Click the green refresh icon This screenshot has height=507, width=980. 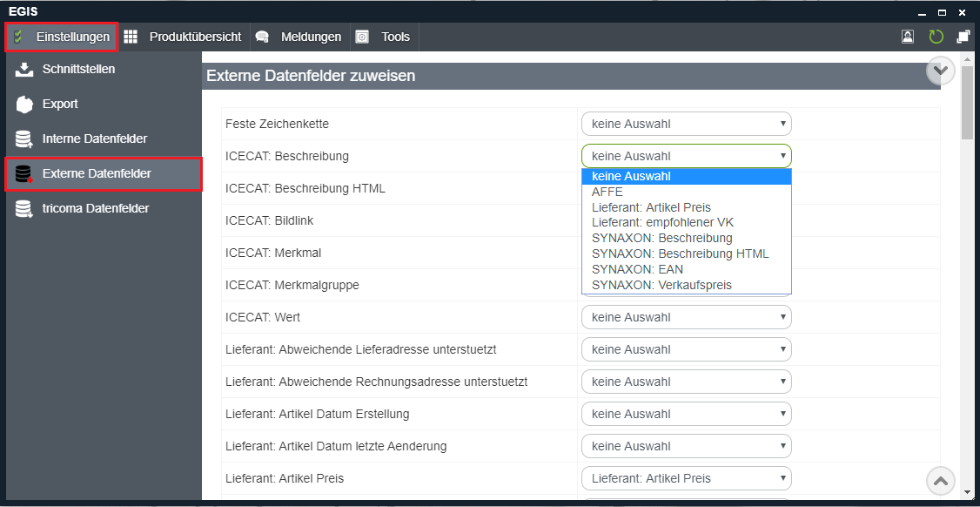pos(936,37)
